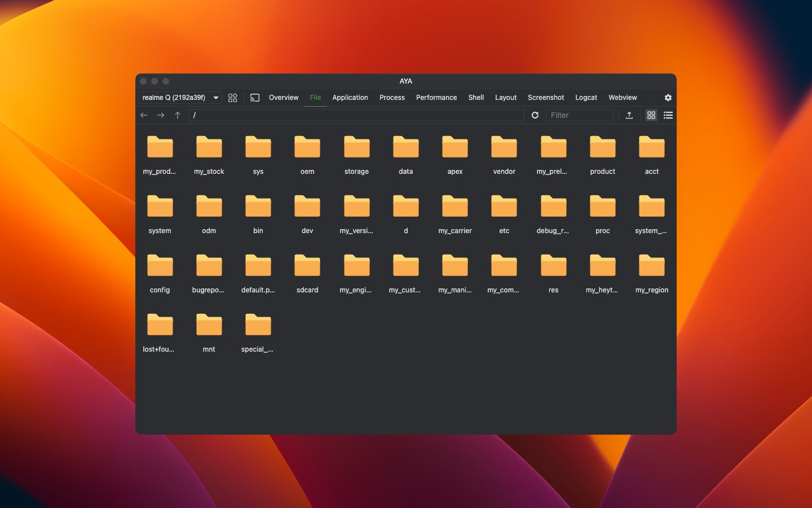The height and width of the screenshot is (508, 812).
Task: Click the "odm" folder name
Action: [209, 231]
